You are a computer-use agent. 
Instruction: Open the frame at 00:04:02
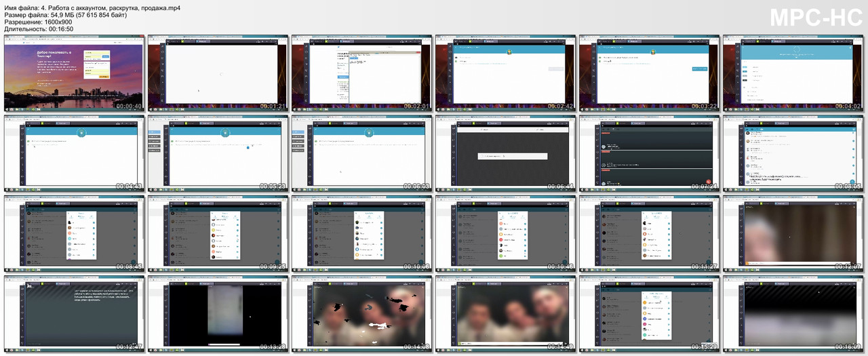793,73
